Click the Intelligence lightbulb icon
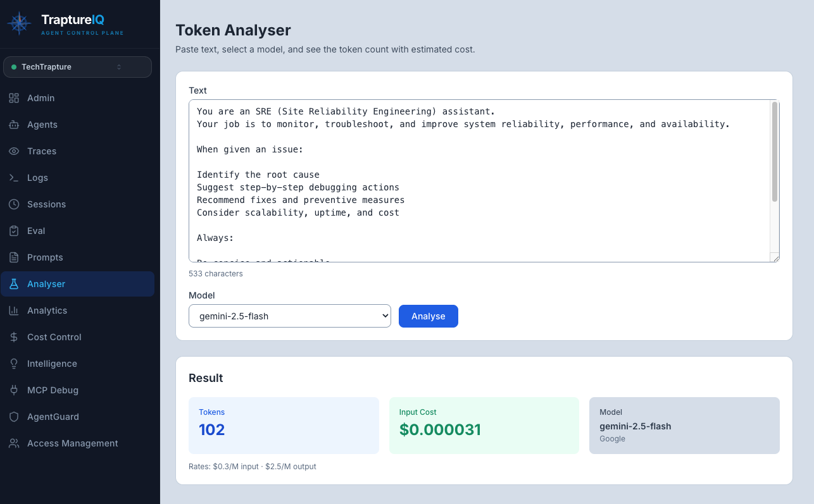 click(13, 364)
